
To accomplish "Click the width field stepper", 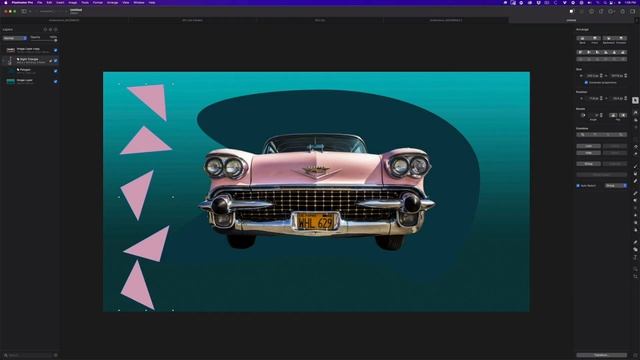I will [x=601, y=76].
